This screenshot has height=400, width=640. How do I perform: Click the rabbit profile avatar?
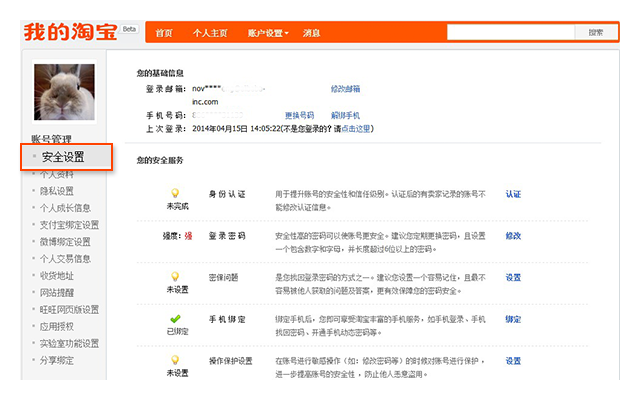(x=65, y=92)
